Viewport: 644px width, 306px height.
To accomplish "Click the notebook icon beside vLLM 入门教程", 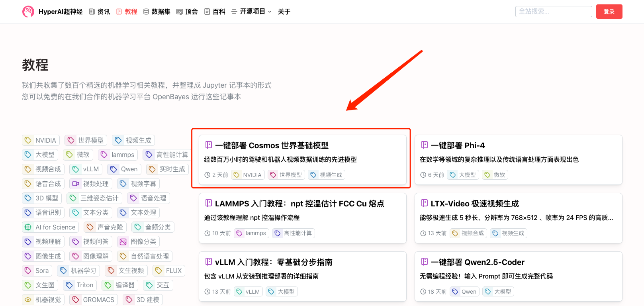I will tap(208, 262).
